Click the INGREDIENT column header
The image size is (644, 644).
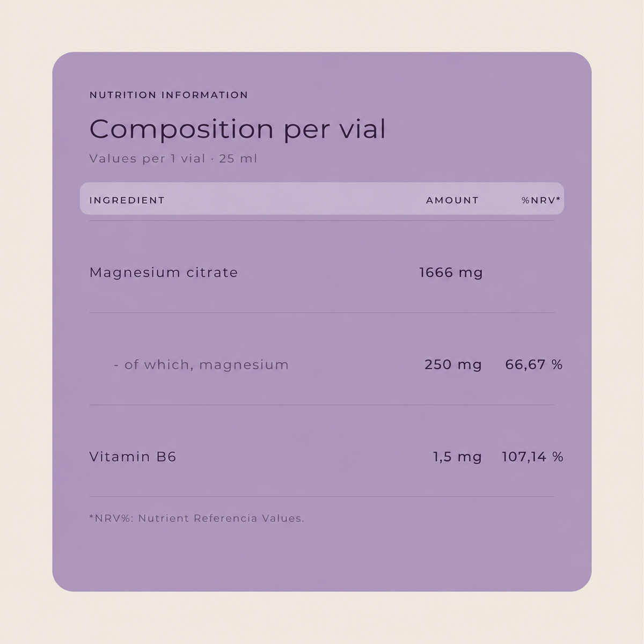[127, 200]
